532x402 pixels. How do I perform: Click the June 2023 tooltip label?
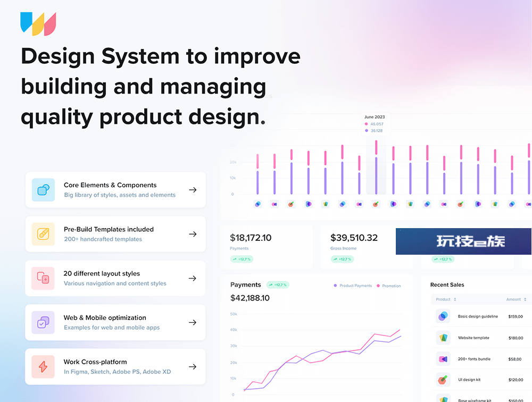point(375,117)
